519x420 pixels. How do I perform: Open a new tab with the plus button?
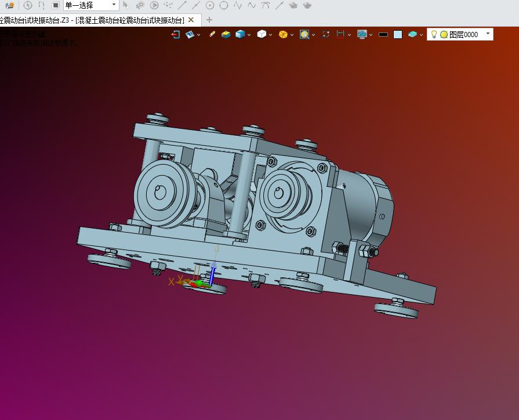(x=209, y=20)
